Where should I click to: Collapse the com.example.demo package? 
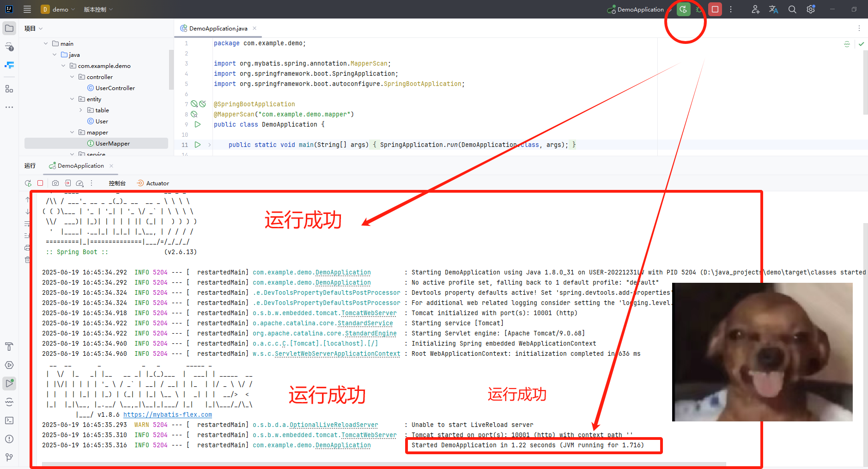pyautogui.click(x=63, y=66)
